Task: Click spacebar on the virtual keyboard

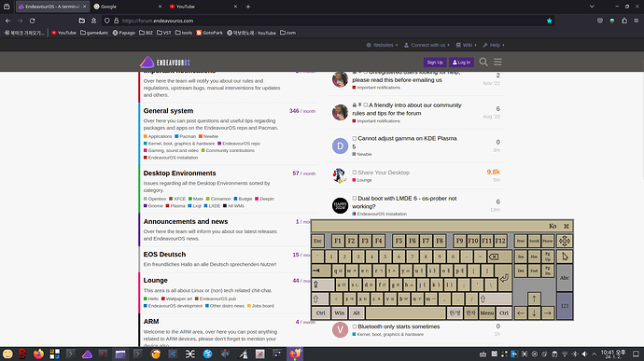Action: click(405, 312)
